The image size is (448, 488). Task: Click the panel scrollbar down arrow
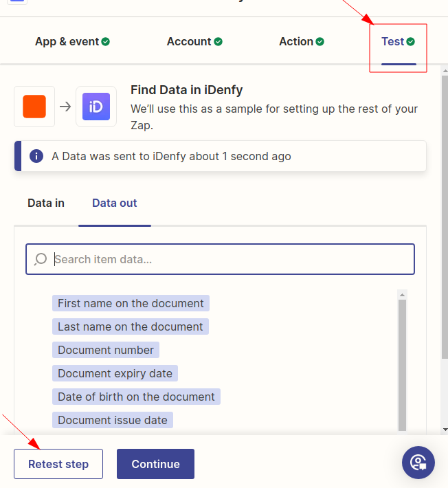coord(445,430)
